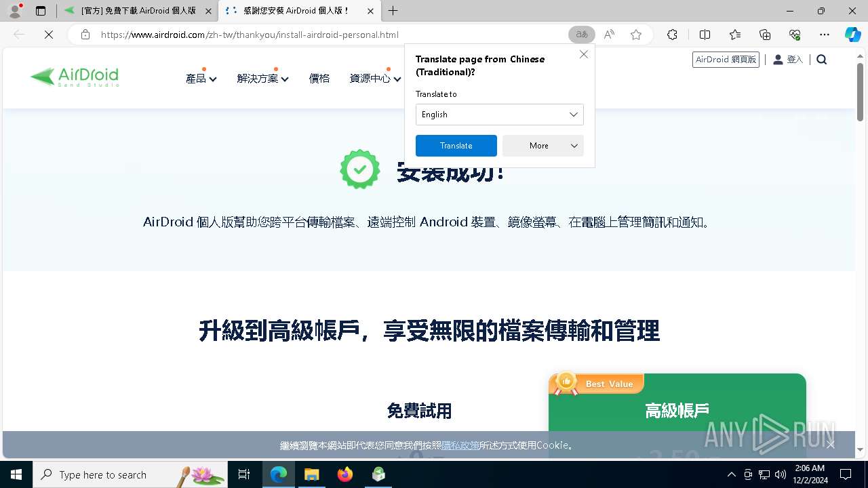The width and height of the screenshot is (868, 488).
Task: Open Browser essentials heart icon
Action: point(795,35)
